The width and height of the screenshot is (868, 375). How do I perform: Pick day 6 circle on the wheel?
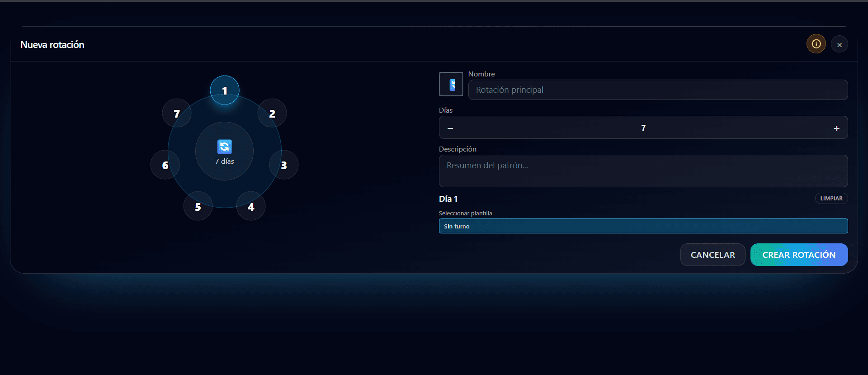pyautogui.click(x=165, y=165)
